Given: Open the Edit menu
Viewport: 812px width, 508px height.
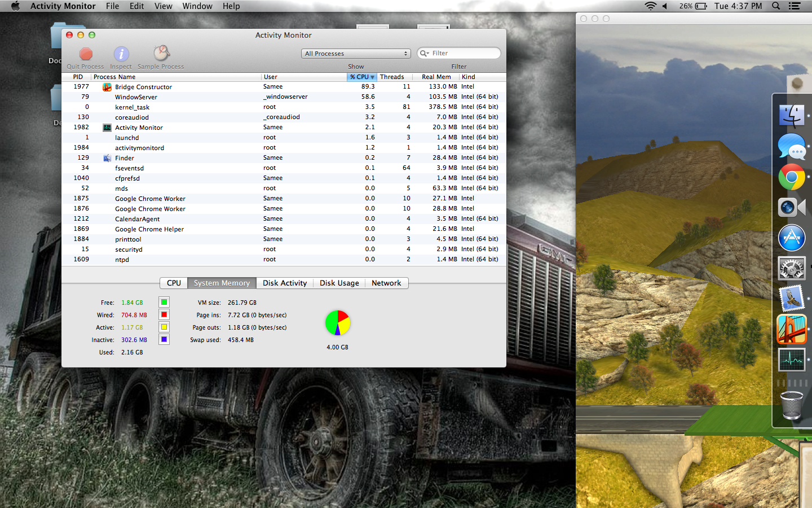Looking at the screenshot, I should tap(137, 6).
